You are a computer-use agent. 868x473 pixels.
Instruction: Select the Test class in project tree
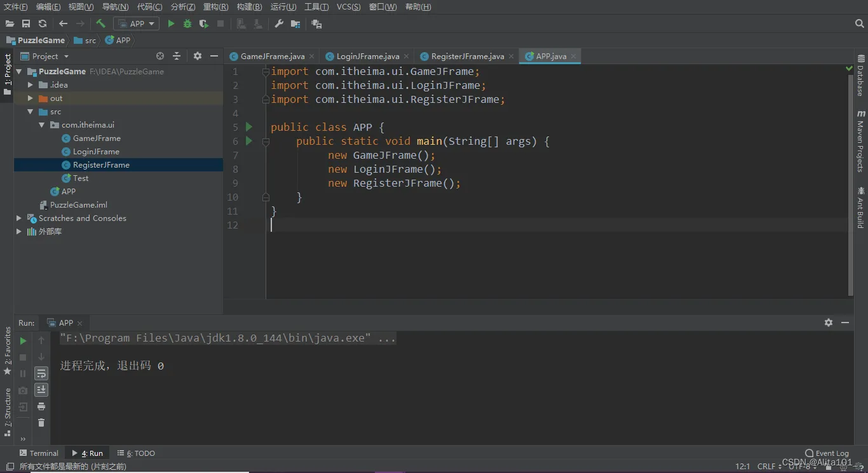[x=81, y=178]
